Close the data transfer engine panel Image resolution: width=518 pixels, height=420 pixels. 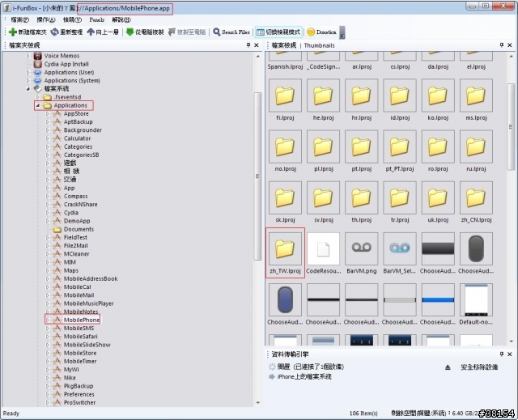tap(510, 354)
